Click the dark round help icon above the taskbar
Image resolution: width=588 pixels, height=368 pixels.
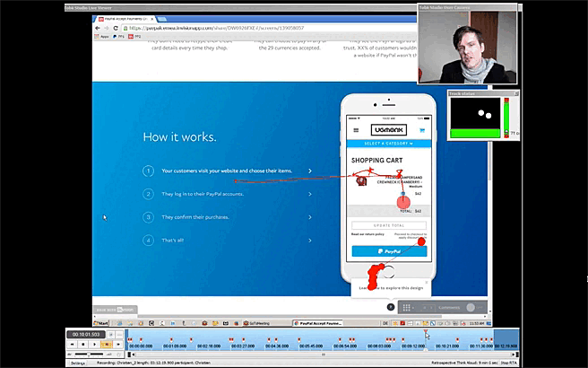pyautogui.click(x=391, y=307)
